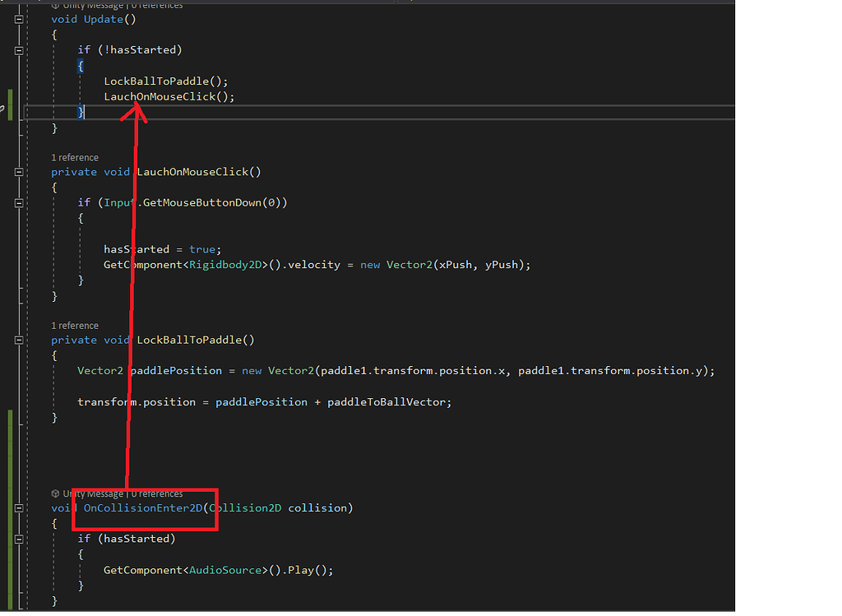
Task: Open the 1 reference CodeLens above LauchOnMouseClick
Action: [x=75, y=157]
